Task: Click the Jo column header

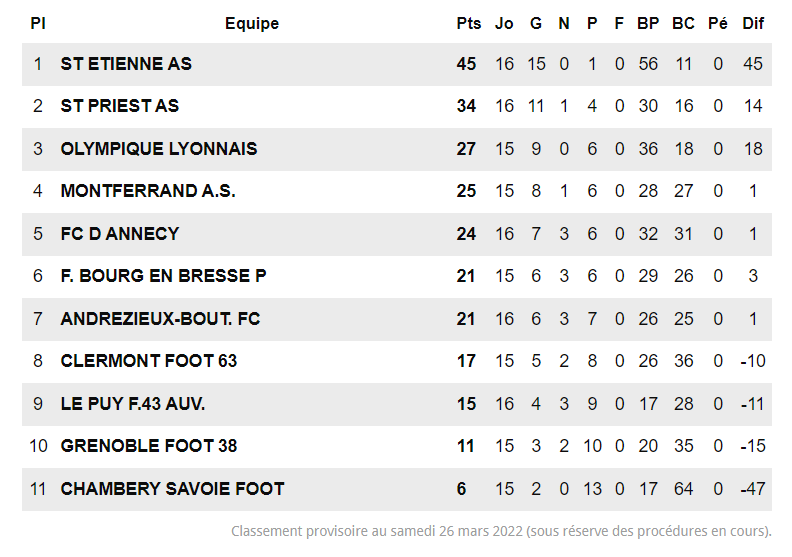Action: point(504,23)
